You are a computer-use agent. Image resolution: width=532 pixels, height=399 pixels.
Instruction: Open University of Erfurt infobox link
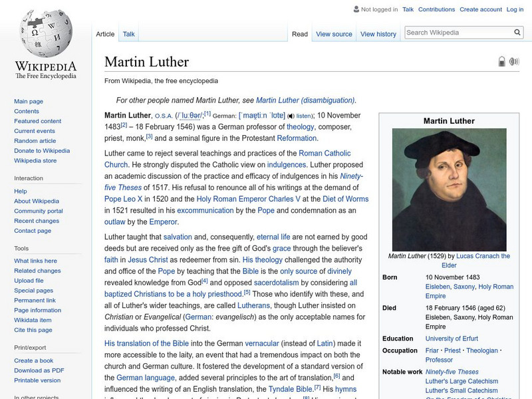pos(452,338)
